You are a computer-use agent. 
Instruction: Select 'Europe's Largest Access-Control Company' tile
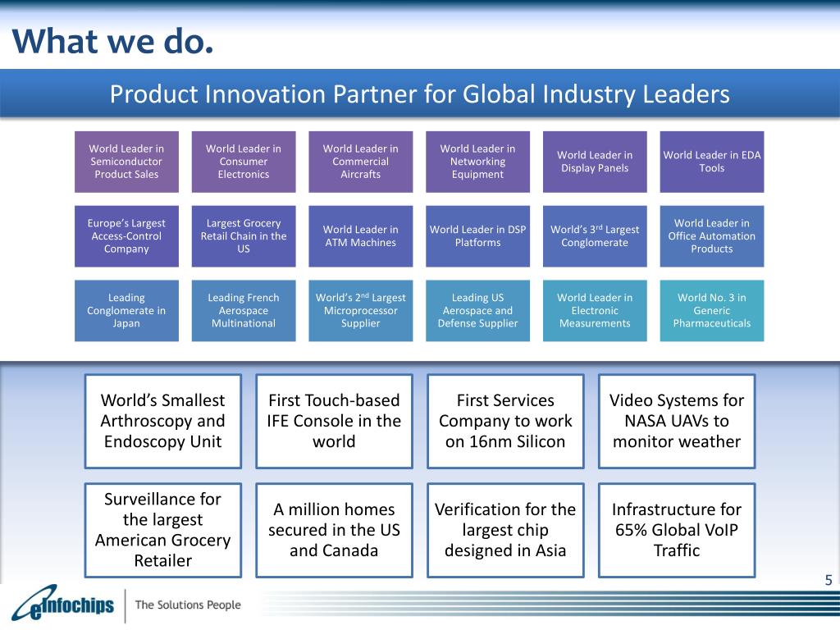pos(126,236)
